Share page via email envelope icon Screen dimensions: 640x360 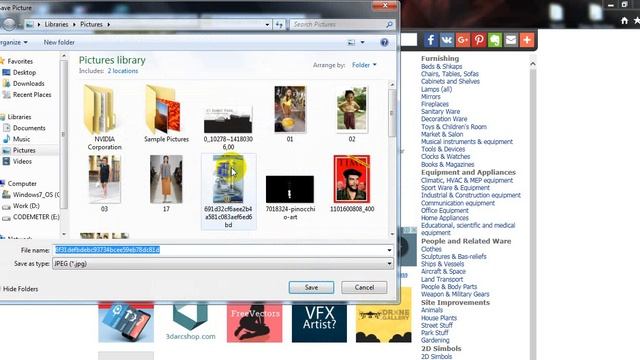click(x=511, y=40)
